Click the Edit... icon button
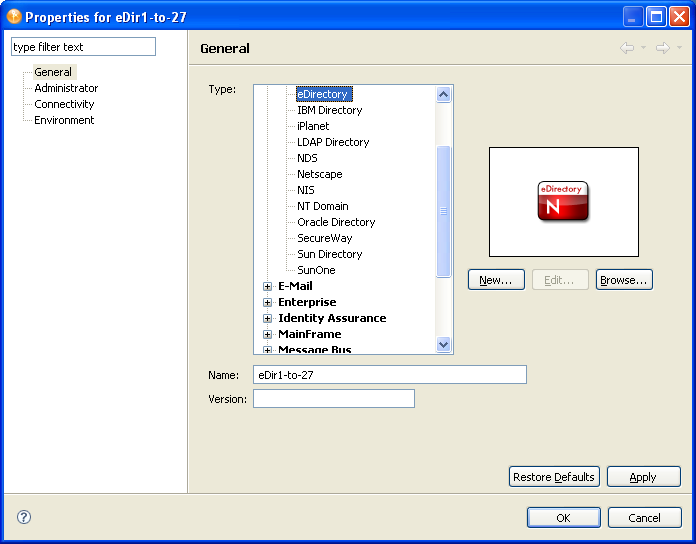696x544 pixels. click(x=560, y=280)
